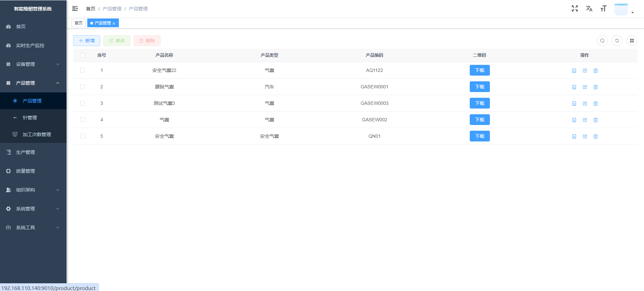This screenshot has height=291, width=644.
Task: Refresh the product table
Action: click(x=617, y=41)
